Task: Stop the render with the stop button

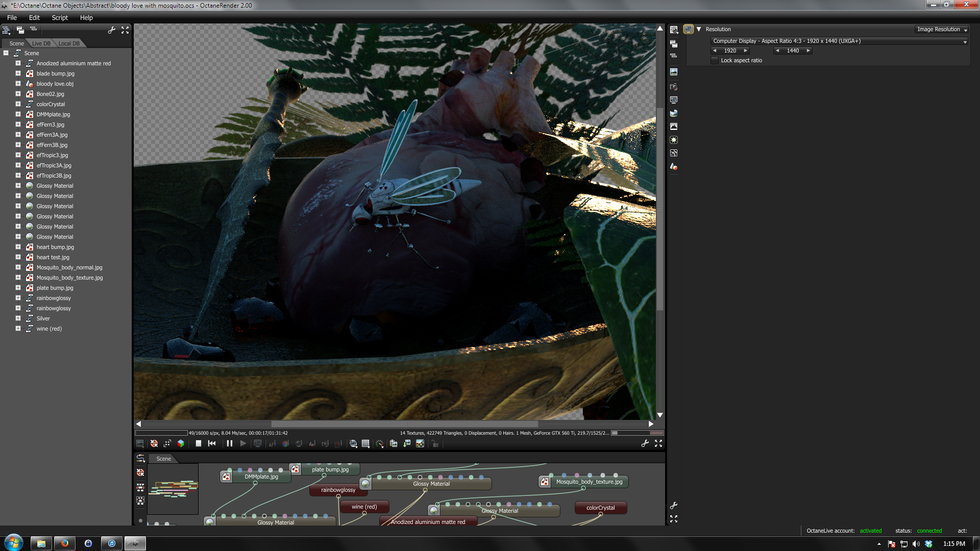Action: click(x=199, y=444)
